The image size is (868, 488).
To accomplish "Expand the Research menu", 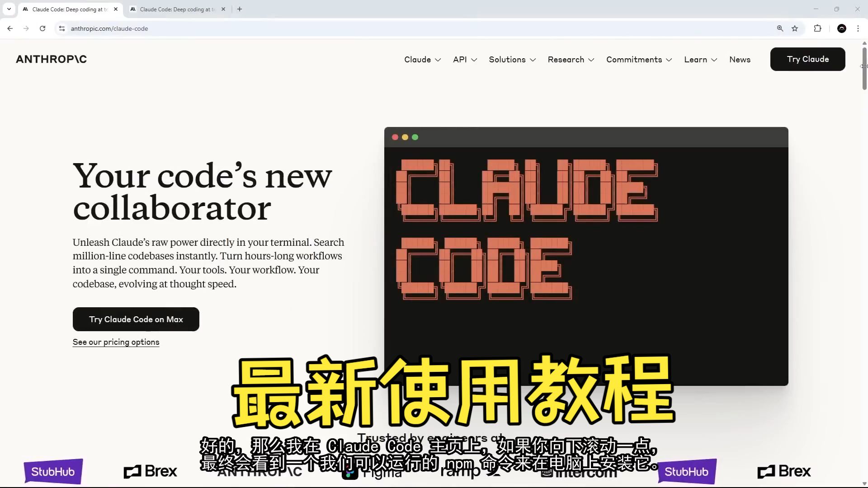I will tap(571, 60).
